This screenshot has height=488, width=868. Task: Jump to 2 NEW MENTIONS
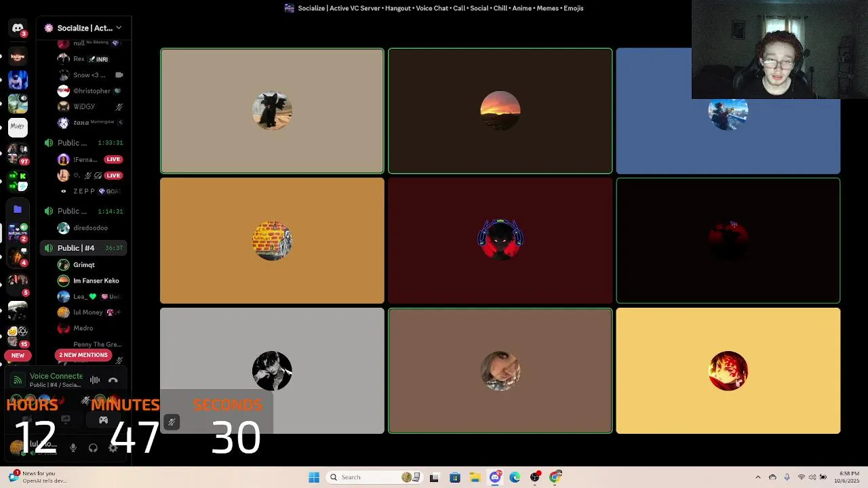pos(83,355)
